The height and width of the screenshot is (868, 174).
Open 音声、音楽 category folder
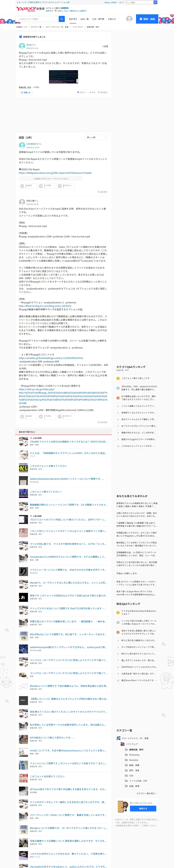tap(134, 770)
